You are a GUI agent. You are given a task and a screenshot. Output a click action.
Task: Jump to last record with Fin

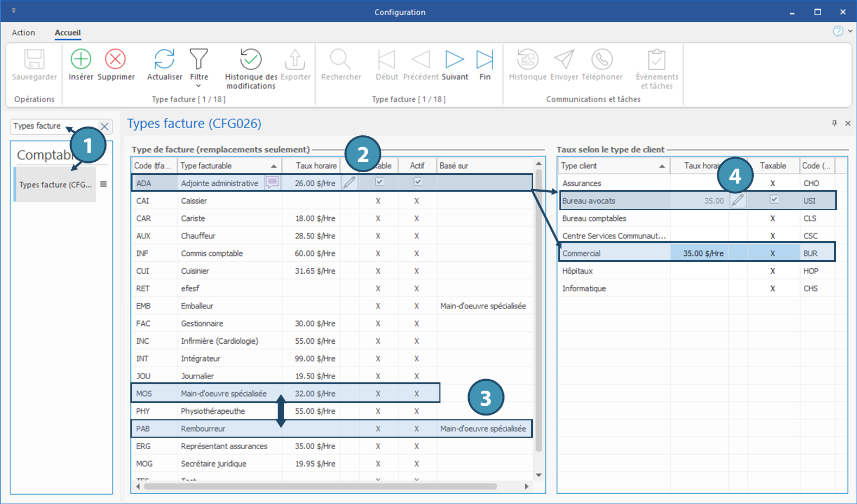484,59
